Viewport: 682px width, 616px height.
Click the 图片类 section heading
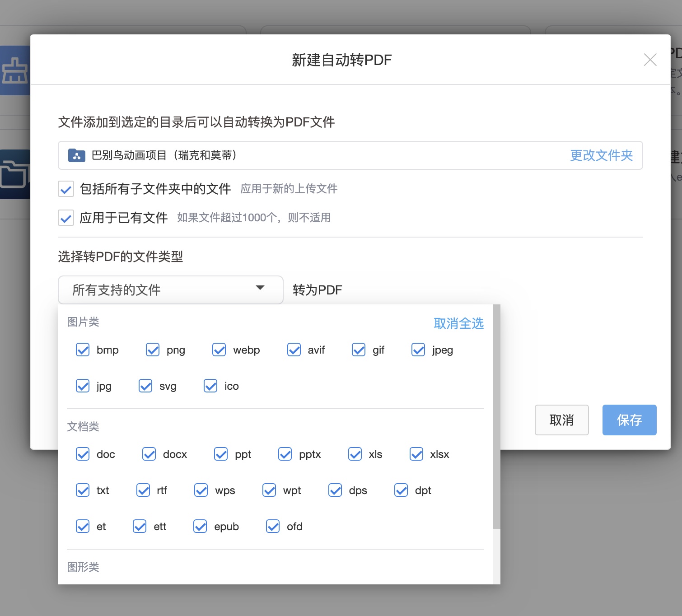tap(83, 322)
